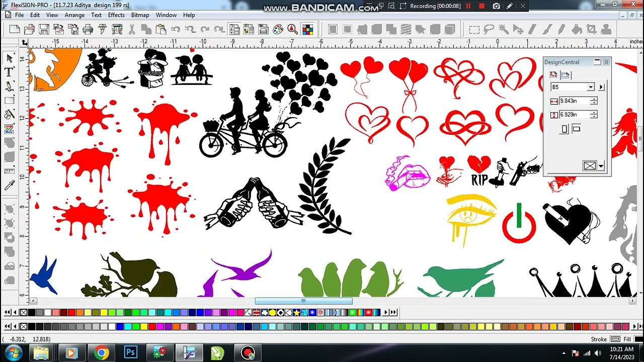Select the rectangular marquee bitmap tool
Screen dimensions: 644x362
[x=474, y=29]
